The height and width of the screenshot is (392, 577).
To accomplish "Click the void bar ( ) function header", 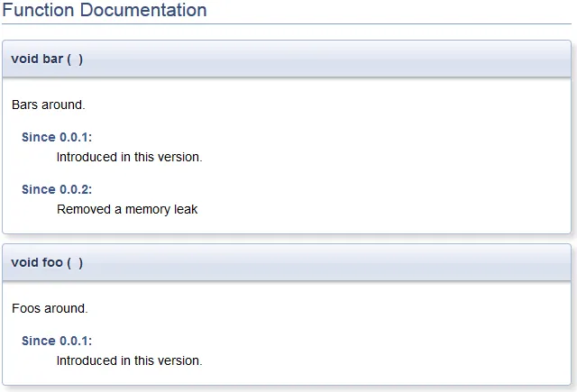I will click(x=287, y=59).
